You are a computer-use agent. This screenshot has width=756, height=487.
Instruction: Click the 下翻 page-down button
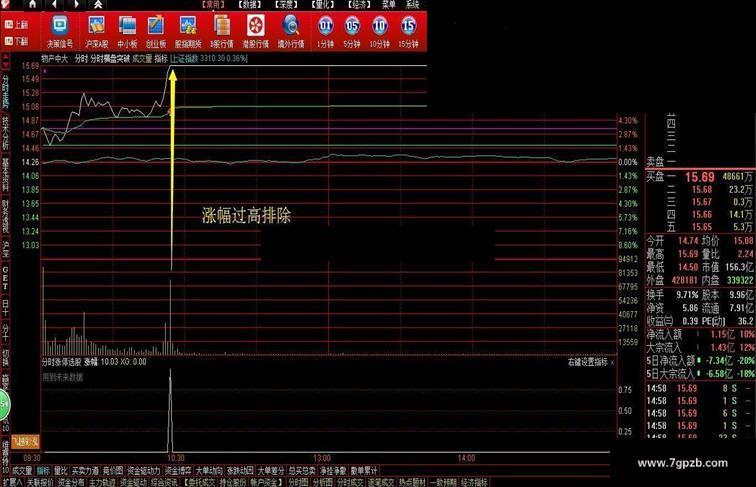pos(16,41)
